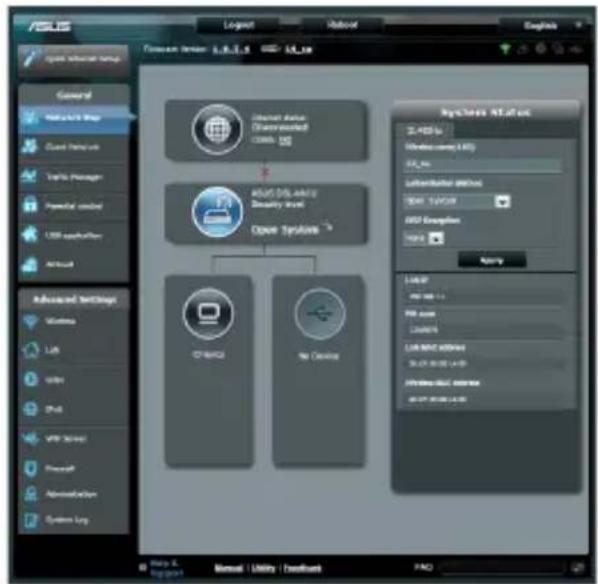This screenshot has height=584, width=598.
Task: Click the Internet globe icon in network map
Action: coord(217,129)
